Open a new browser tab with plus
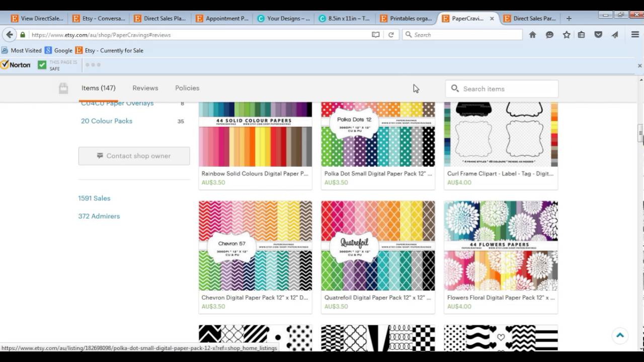The image size is (644, 362). click(x=569, y=18)
